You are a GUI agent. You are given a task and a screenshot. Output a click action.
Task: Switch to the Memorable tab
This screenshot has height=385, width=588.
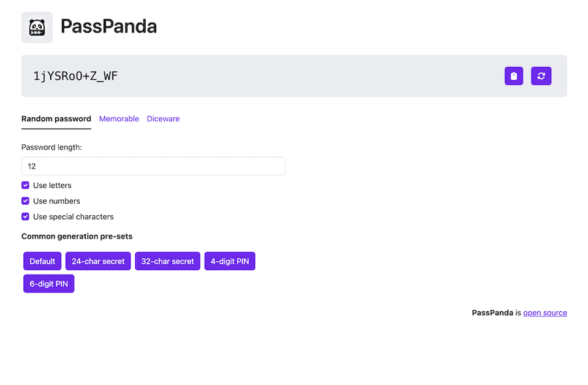pyautogui.click(x=119, y=119)
